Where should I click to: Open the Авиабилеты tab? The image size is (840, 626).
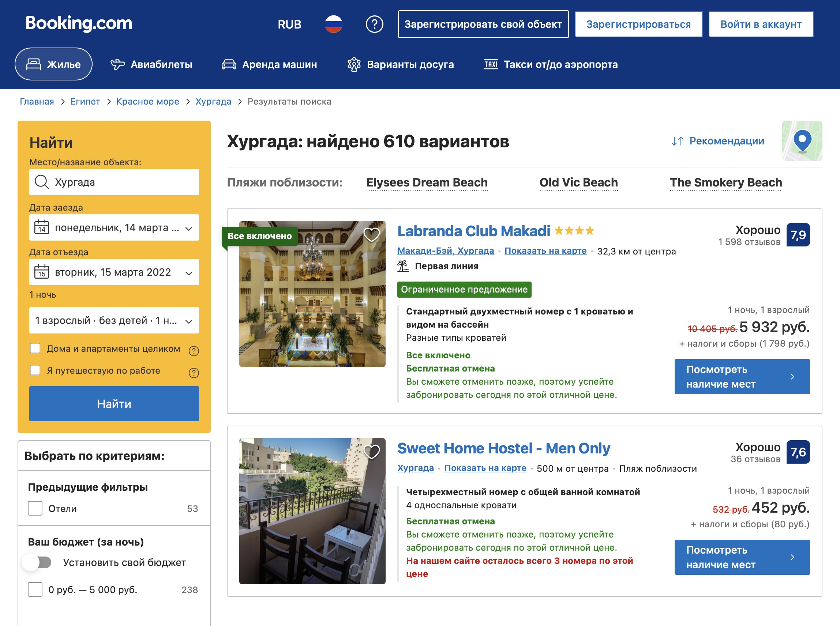[151, 64]
